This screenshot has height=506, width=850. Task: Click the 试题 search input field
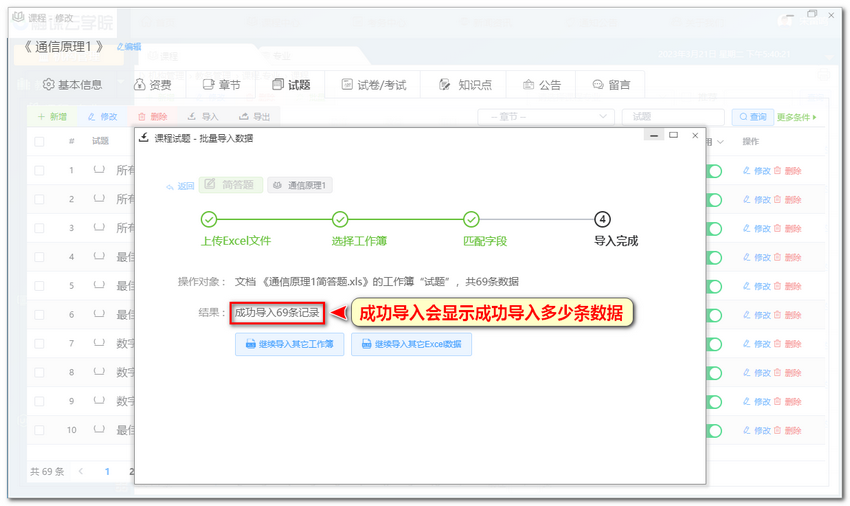tap(672, 117)
